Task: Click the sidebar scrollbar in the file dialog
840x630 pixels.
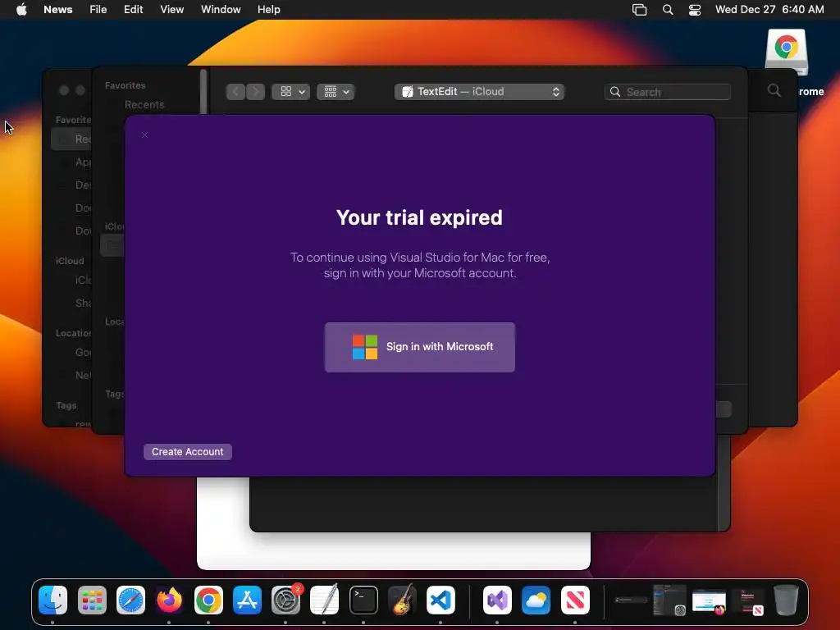Action: tap(203, 91)
